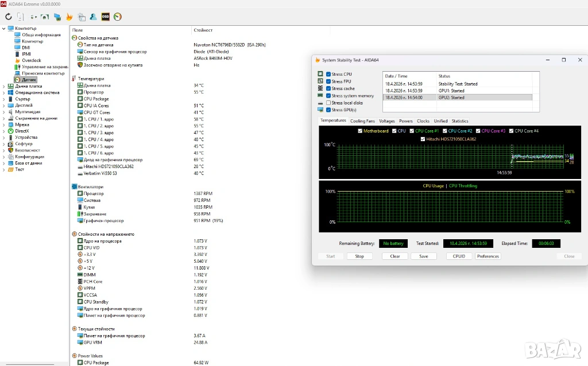Click the user Contact icon in the toolbar
Image resolution: width=588 pixels, height=366 pixels.
pyautogui.click(x=94, y=17)
